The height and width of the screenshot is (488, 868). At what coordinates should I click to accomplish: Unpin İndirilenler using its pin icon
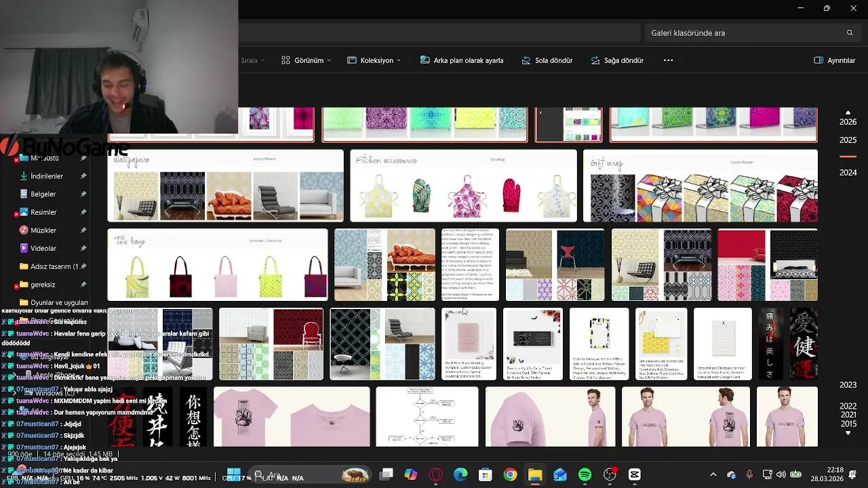tap(83, 176)
